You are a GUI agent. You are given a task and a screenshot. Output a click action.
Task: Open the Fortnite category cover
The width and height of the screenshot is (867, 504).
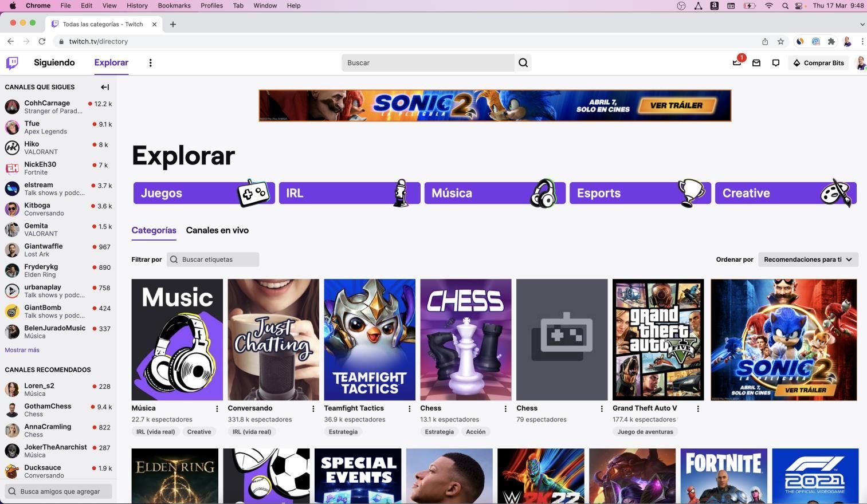click(724, 476)
